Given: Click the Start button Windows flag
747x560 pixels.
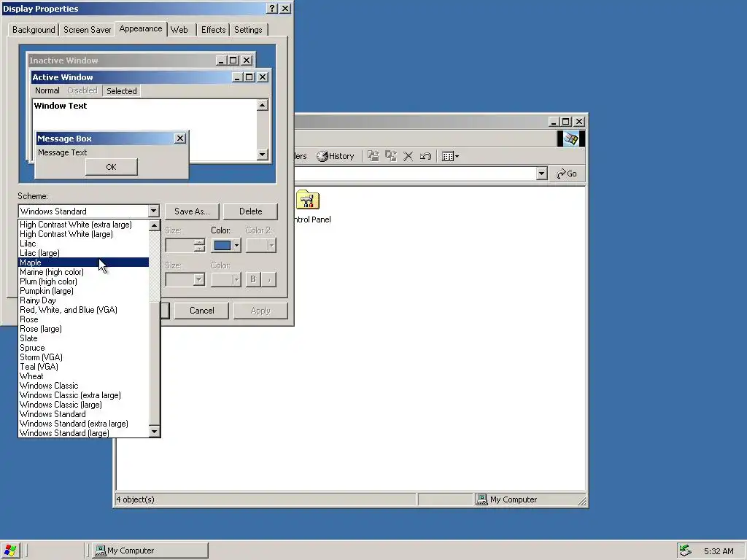Looking at the screenshot, I should pos(9,551).
